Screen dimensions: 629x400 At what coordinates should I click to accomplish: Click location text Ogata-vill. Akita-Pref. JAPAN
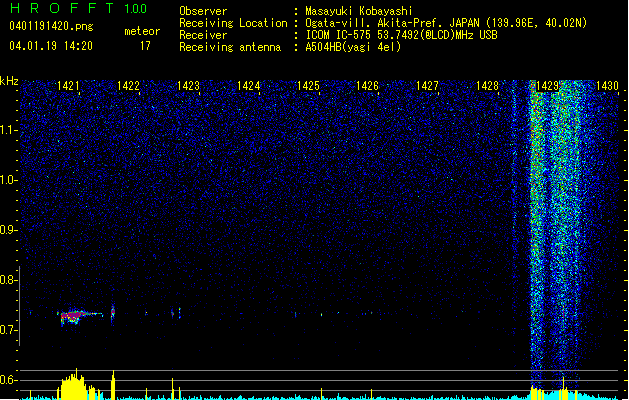(x=392, y=23)
